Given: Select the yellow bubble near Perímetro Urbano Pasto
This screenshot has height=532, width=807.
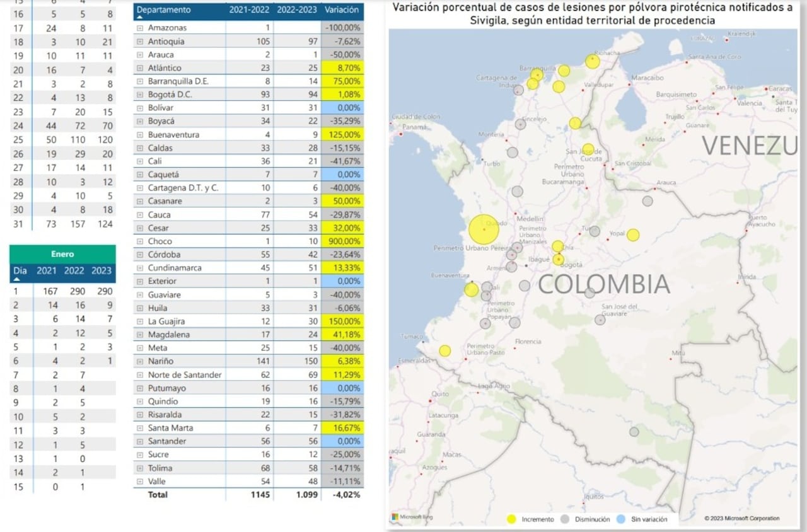Looking at the screenshot, I should [445, 350].
